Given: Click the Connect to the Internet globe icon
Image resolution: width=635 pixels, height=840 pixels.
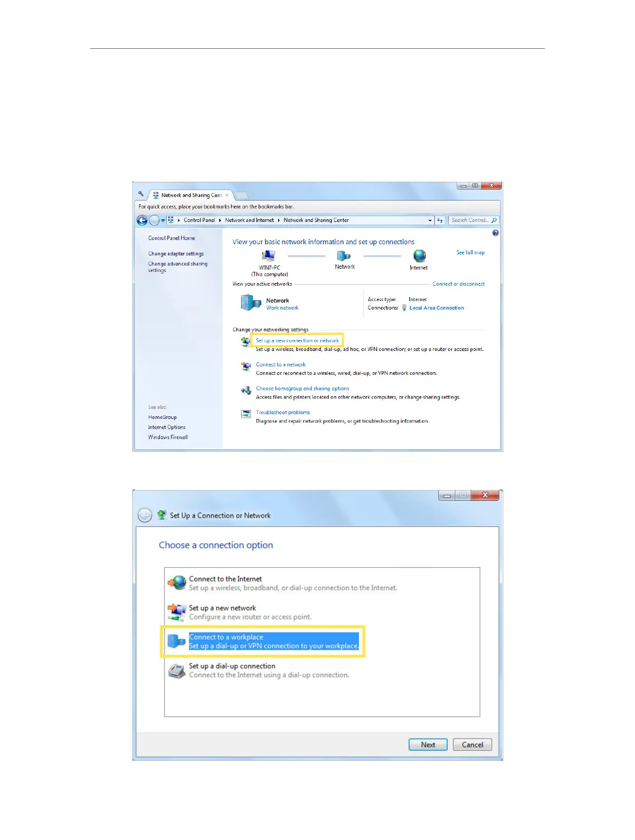Looking at the screenshot, I should [x=177, y=582].
